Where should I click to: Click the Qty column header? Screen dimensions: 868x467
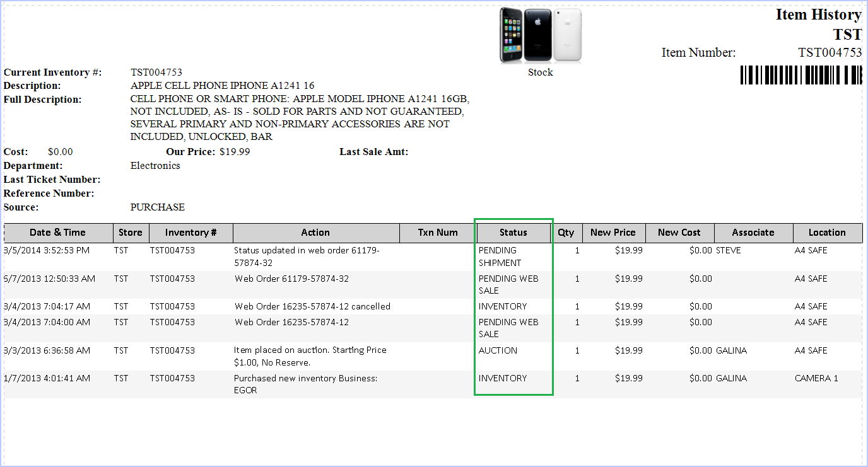566,233
